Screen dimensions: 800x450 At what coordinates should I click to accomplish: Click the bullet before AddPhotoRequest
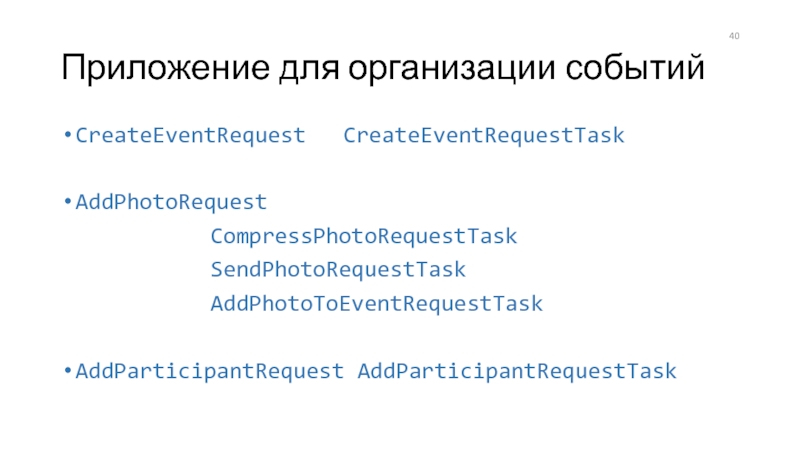(67, 202)
